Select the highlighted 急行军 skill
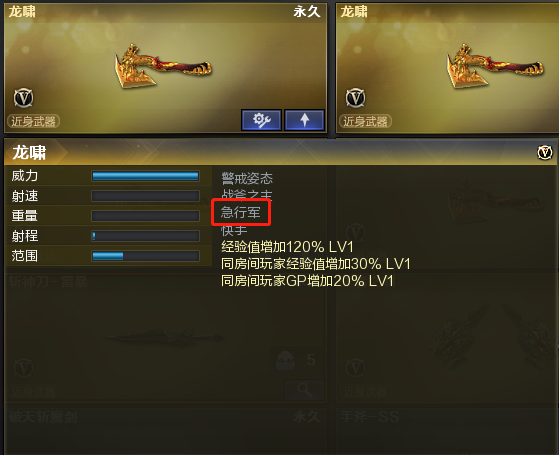This screenshot has height=455, width=559. pos(241,213)
